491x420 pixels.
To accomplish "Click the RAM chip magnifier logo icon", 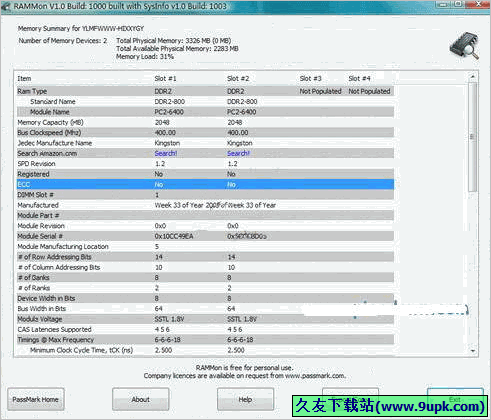I will click(x=465, y=46).
